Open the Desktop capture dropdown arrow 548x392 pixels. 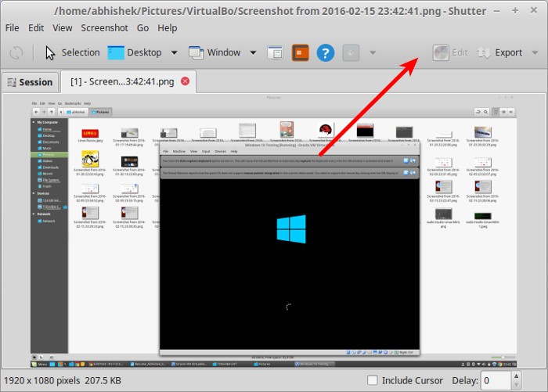tap(174, 52)
